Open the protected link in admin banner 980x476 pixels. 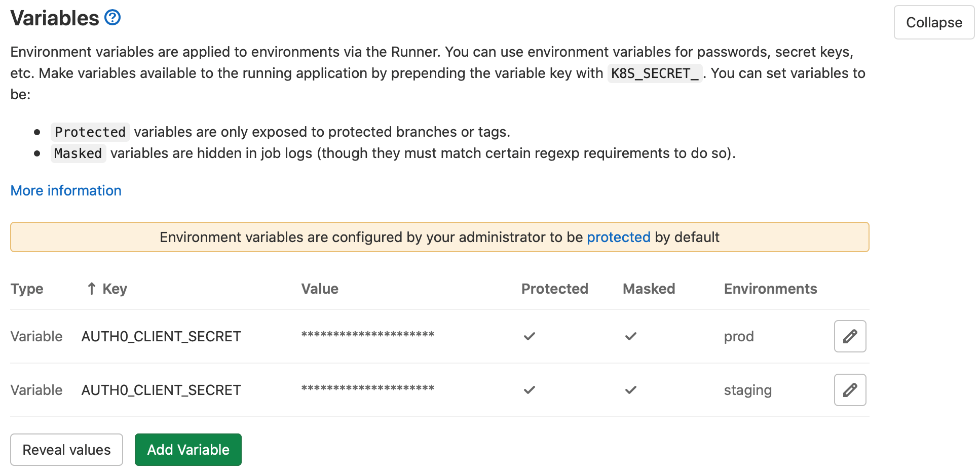pyautogui.click(x=618, y=237)
